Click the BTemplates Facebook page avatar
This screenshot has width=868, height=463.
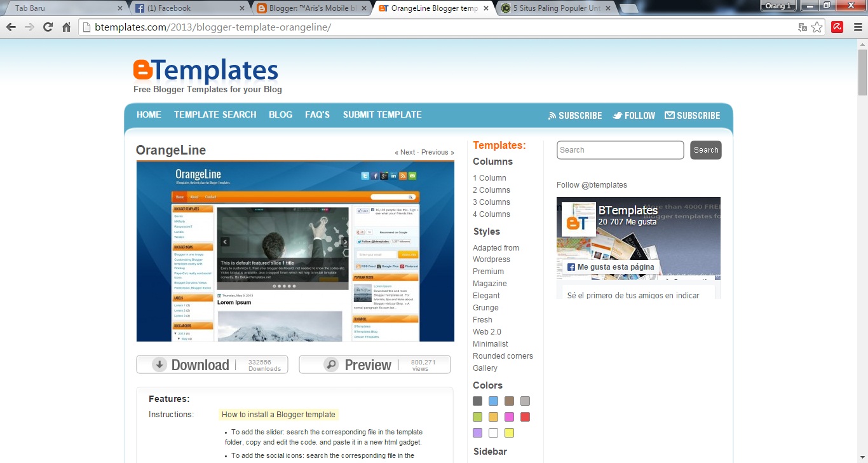click(578, 220)
